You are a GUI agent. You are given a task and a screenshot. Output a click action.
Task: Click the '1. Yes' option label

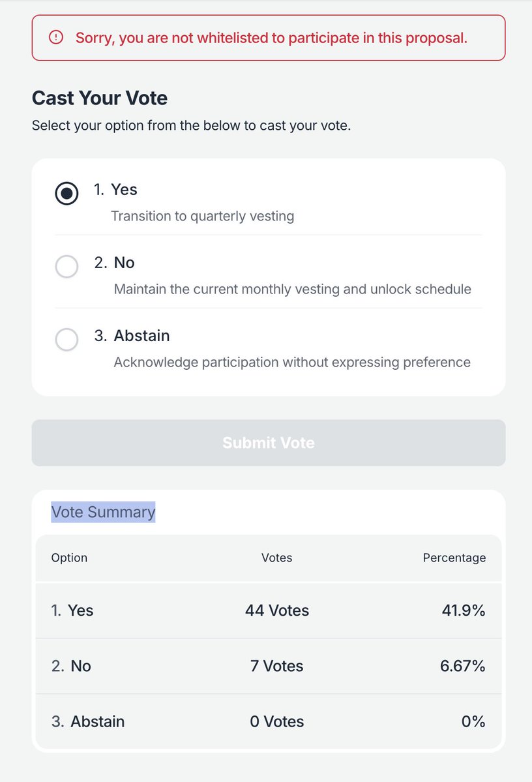click(x=115, y=190)
